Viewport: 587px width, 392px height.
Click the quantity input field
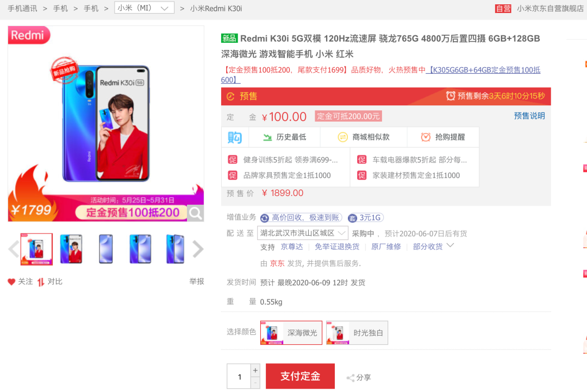(239, 377)
